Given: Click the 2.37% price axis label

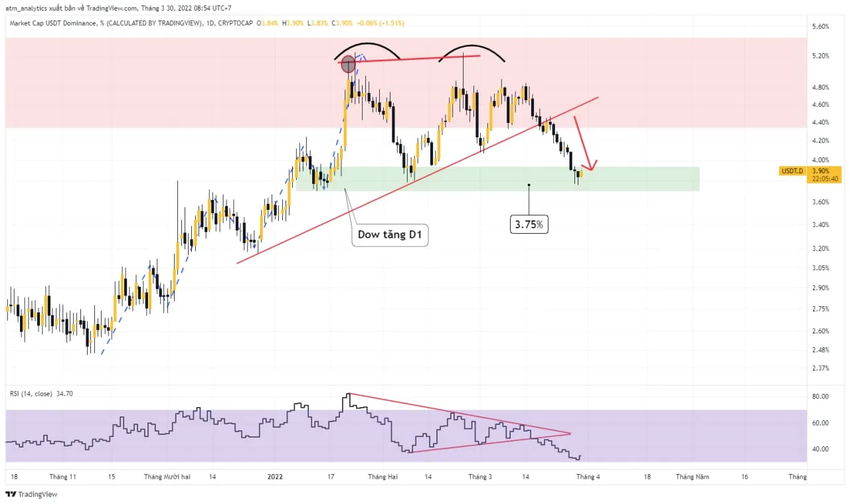Looking at the screenshot, I should tap(819, 368).
